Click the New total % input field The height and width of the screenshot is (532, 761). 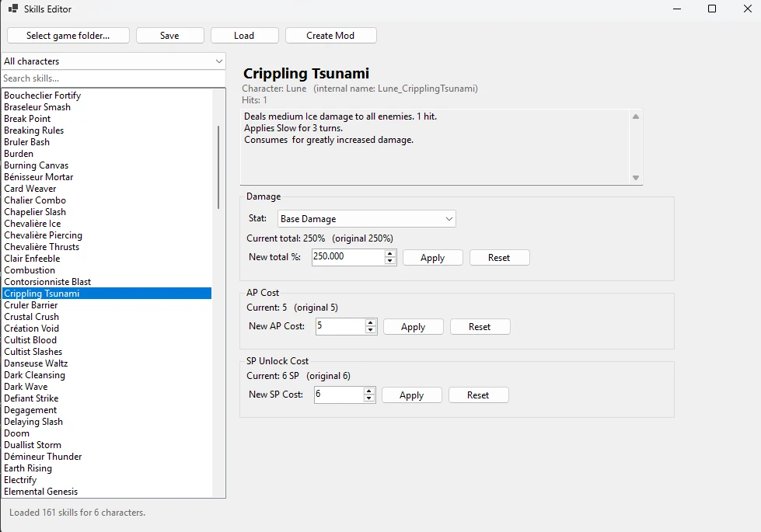coord(348,256)
